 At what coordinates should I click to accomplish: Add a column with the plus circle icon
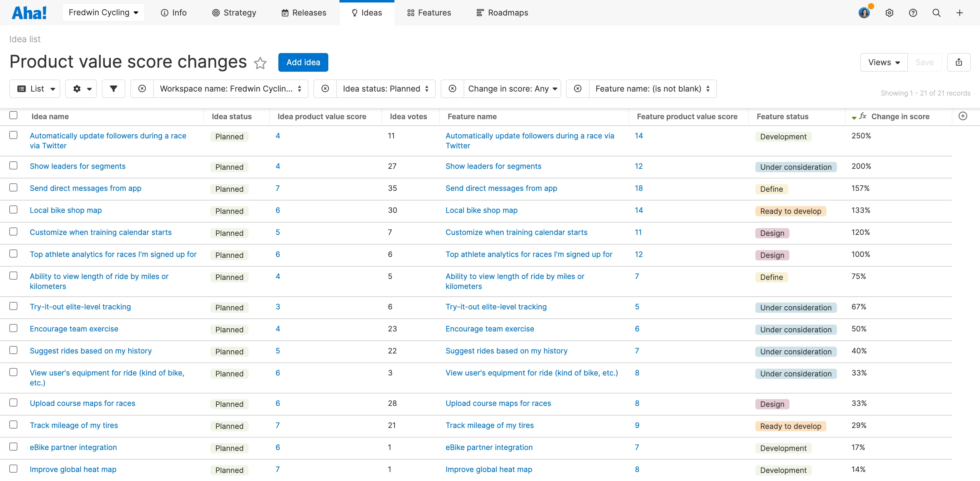963,116
